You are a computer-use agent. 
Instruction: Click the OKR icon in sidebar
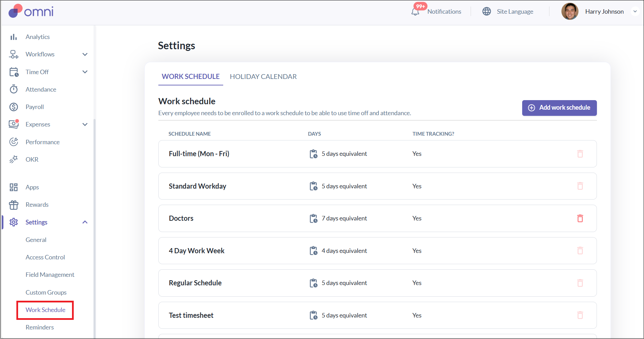14,159
